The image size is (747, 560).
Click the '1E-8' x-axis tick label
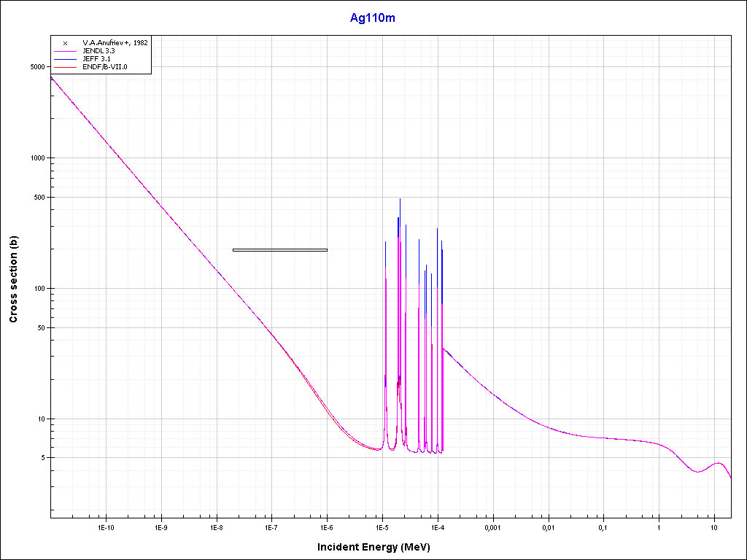coord(217,526)
